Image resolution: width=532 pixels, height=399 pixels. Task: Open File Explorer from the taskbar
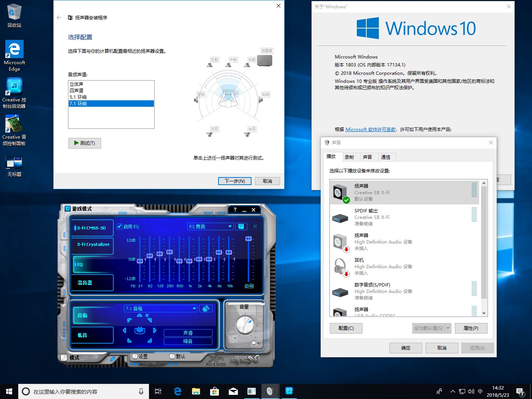point(196,391)
